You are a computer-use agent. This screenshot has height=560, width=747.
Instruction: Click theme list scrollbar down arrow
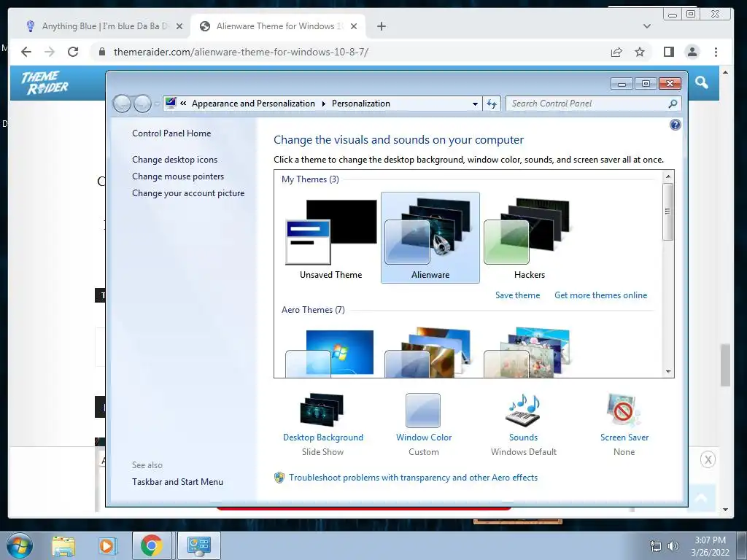pos(668,371)
